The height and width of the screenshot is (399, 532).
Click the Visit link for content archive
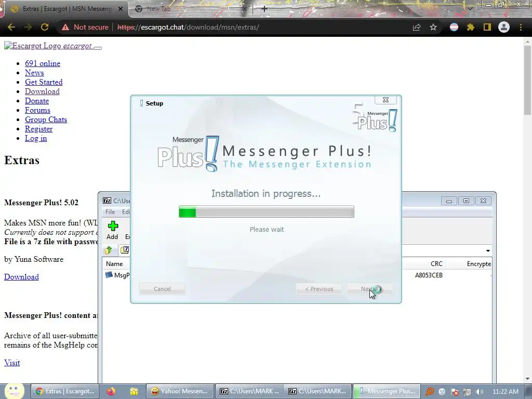click(12, 363)
